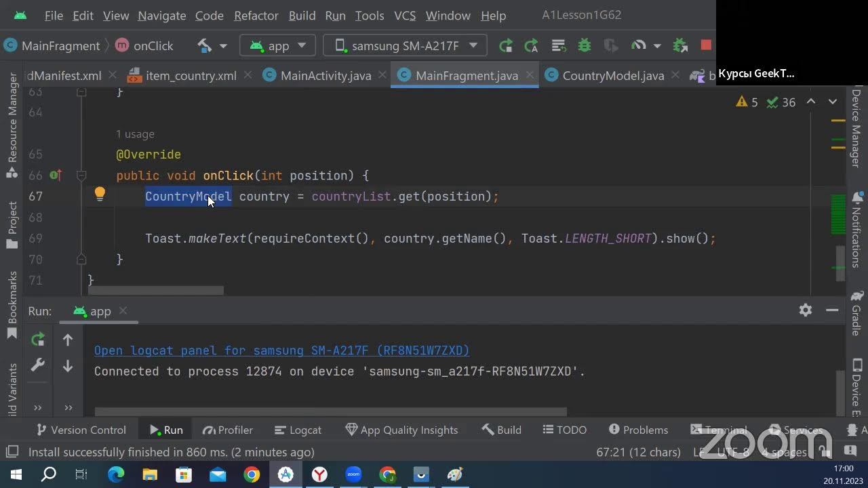
Task: Open the app run configuration dropdown
Action: click(277, 46)
